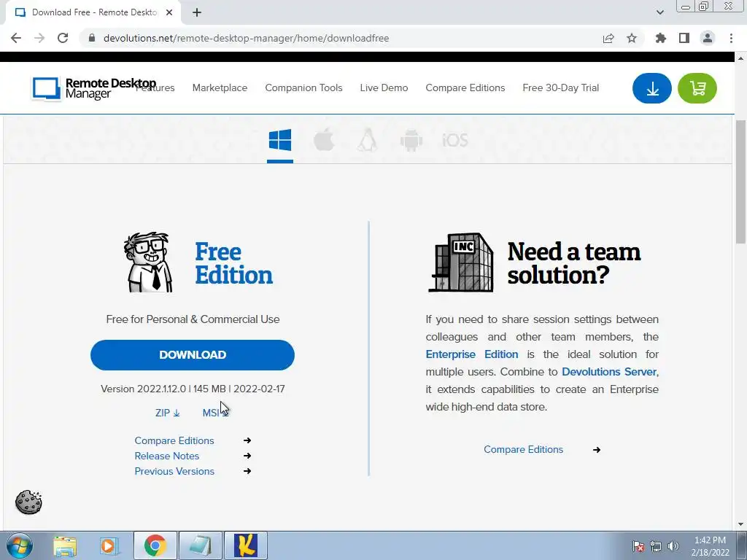The width and height of the screenshot is (747, 560).
Task: Open the browser extensions puzzle icon
Action: 661,38
